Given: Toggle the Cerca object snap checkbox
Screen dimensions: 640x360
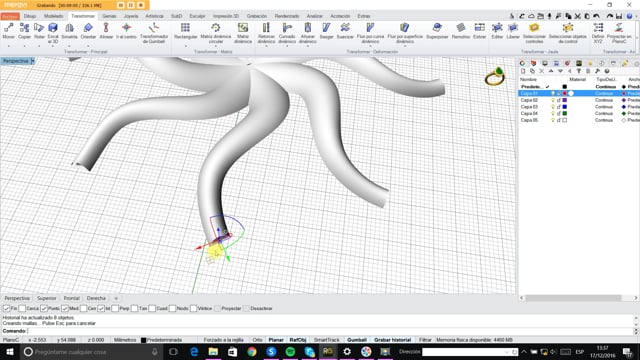Looking at the screenshot, I should tap(22, 309).
